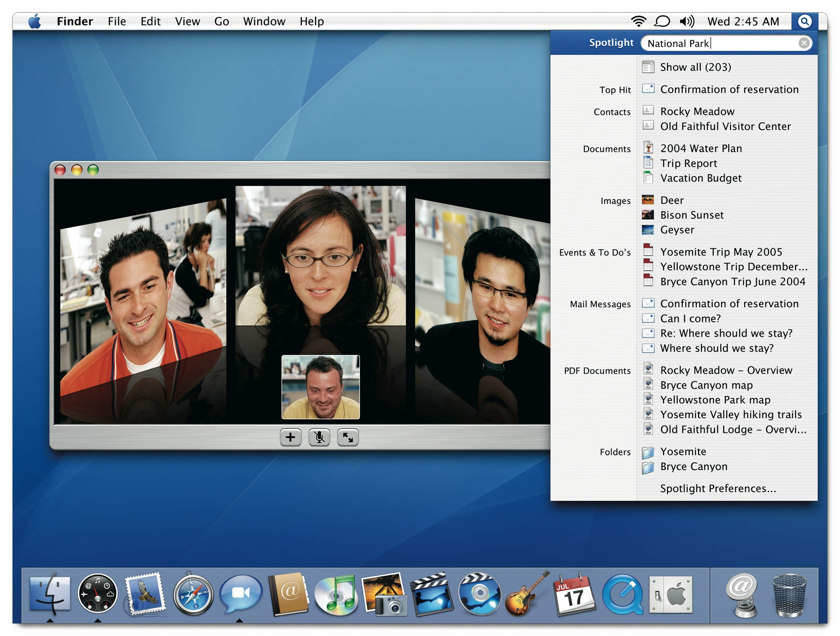Mute the microphone in video chat
This screenshot has height=636, width=840.
pyautogui.click(x=319, y=438)
